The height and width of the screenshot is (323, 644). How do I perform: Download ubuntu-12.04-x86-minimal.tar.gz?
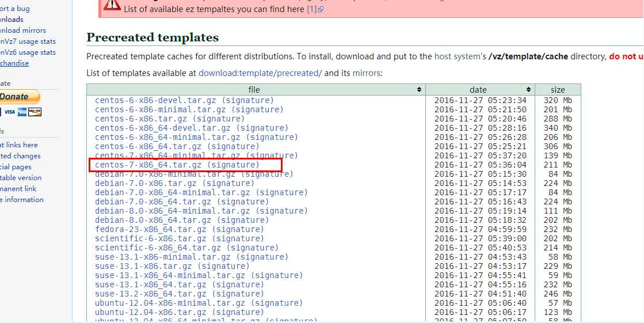click(x=170, y=303)
